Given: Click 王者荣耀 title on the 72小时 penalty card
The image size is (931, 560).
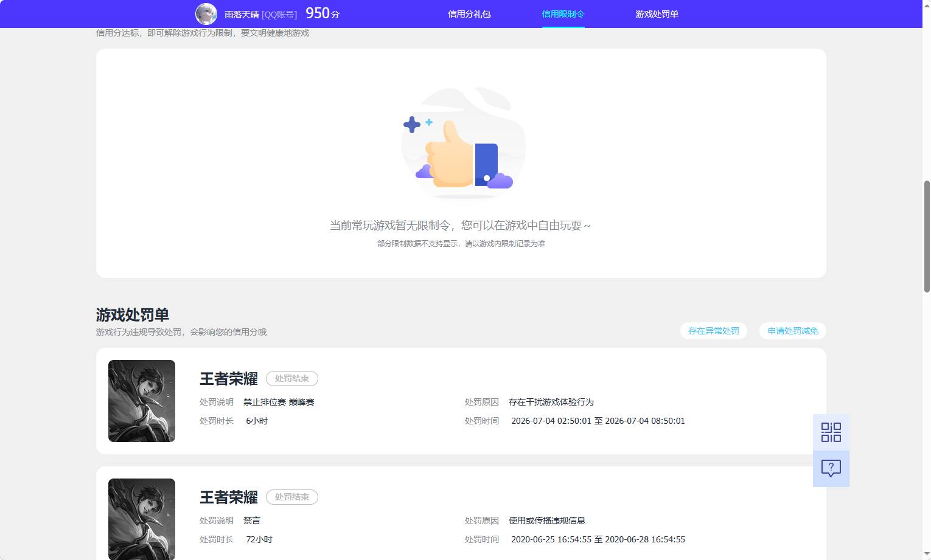Looking at the screenshot, I should tap(229, 497).
